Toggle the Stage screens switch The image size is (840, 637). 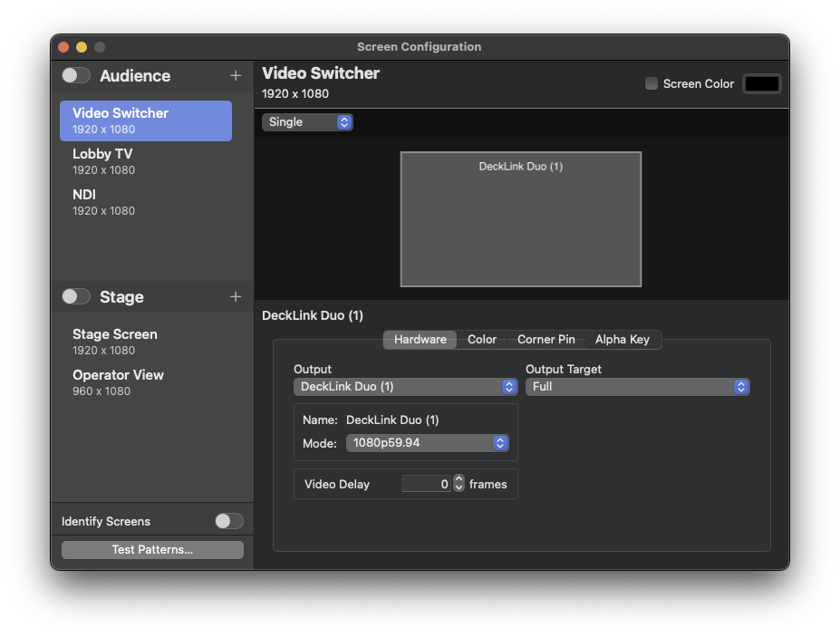pos(76,297)
